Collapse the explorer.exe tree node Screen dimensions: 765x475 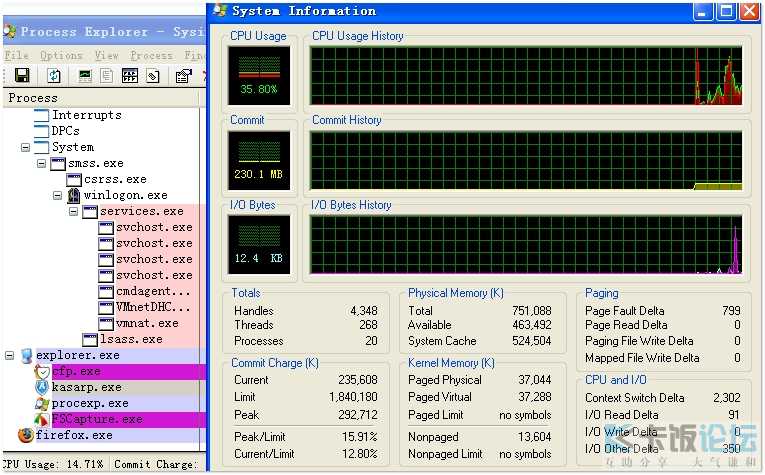pos(9,356)
